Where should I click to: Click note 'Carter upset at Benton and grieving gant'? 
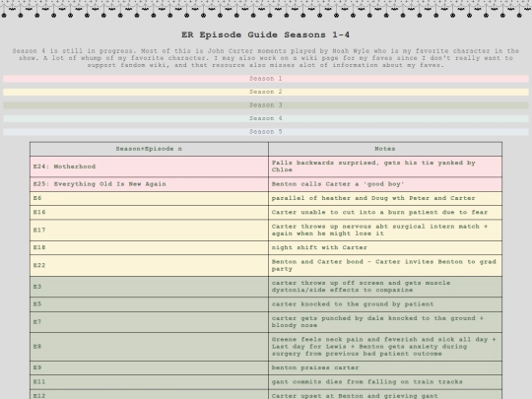click(385, 395)
